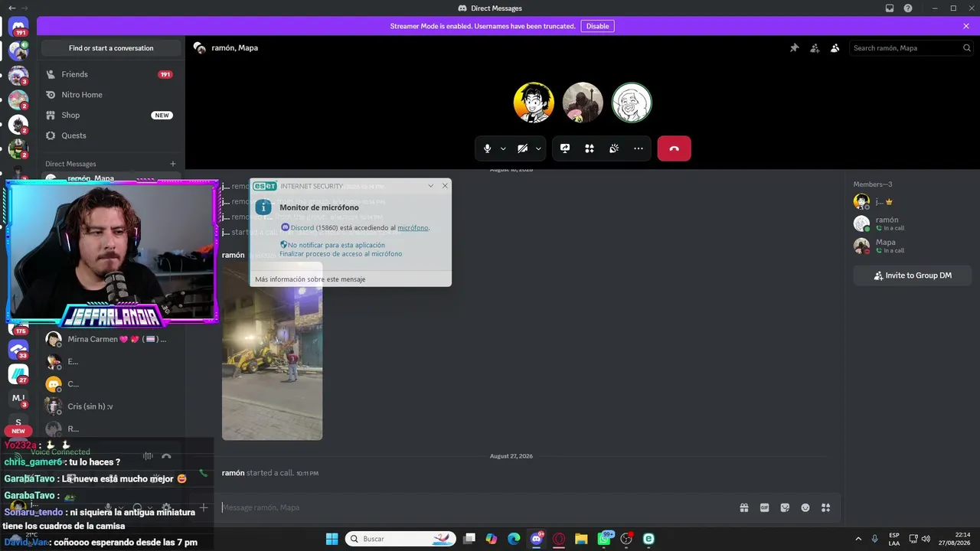Dismiss the Streamer Mode banner
This screenshot has width=980, height=551.
point(966,26)
